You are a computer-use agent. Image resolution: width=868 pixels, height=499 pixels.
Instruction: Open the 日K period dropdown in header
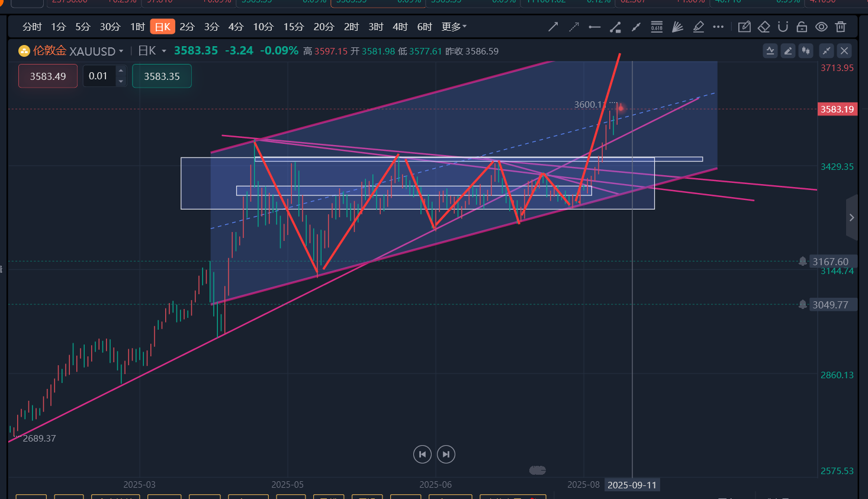pyautogui.click(x=152, y=51)
